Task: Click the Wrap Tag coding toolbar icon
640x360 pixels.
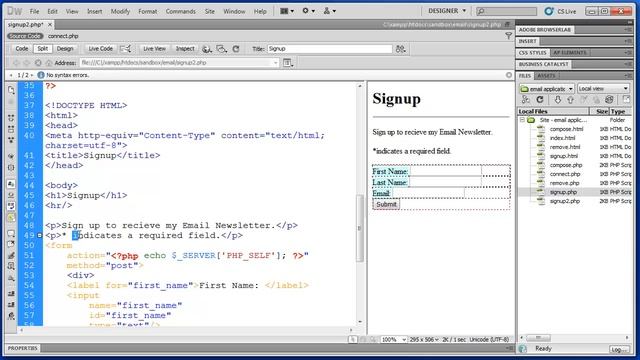Action: click(x=11, y=256)
